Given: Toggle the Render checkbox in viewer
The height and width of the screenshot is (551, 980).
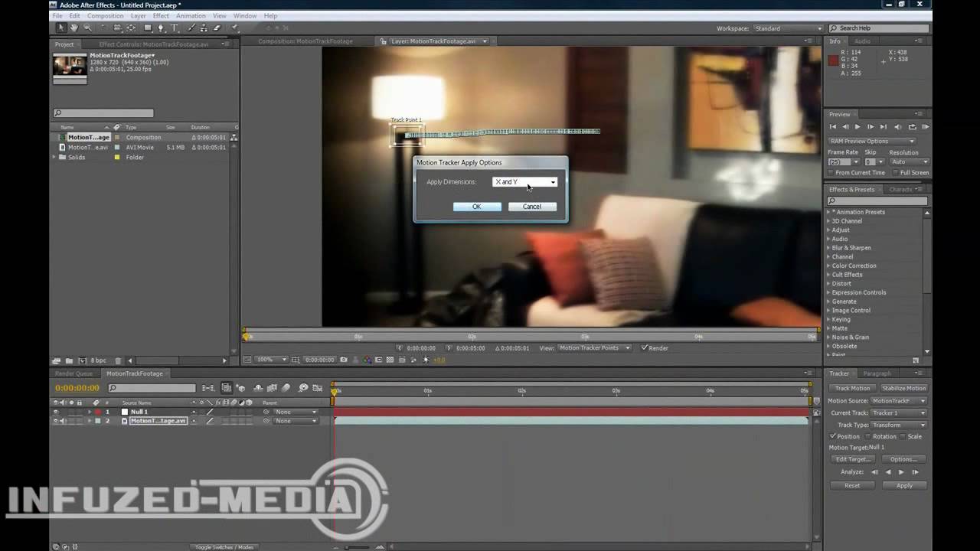Looking at the screenshot, I should pyautogui.click(x=645, y=347).
